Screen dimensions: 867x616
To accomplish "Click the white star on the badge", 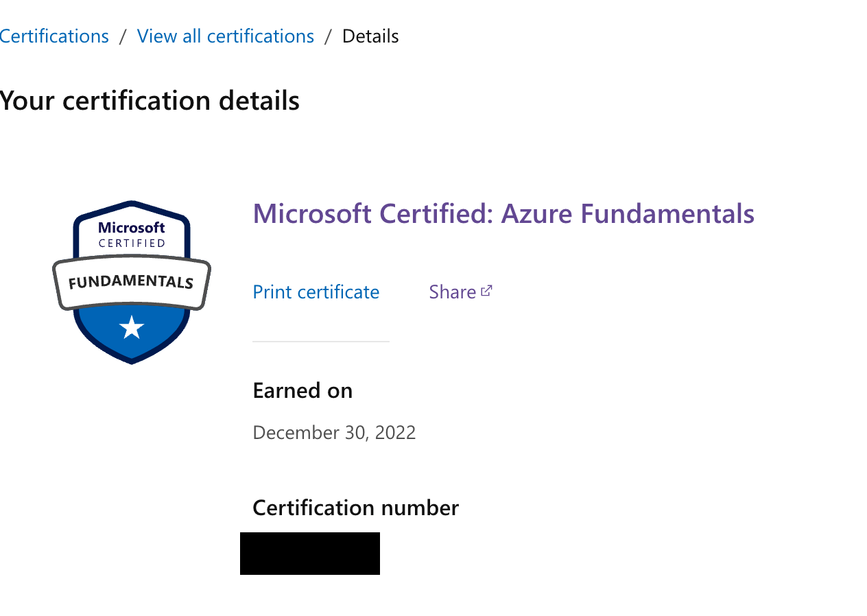I will [x=132, y=327].
